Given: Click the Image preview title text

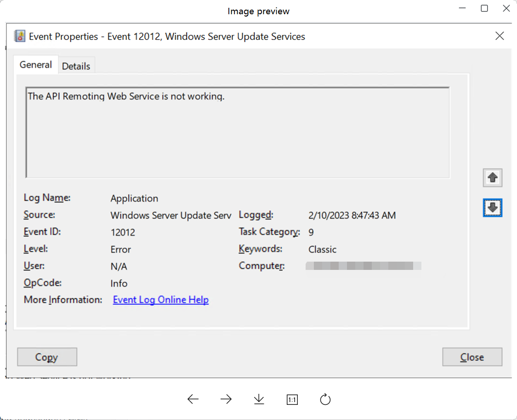Looking at the screenshot, I should [258, 11].
